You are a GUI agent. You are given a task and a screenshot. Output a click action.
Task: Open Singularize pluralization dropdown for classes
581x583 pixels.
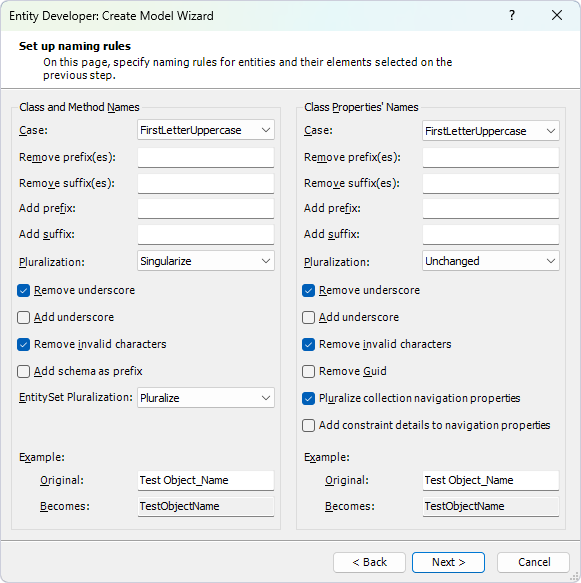click(206, 261)
